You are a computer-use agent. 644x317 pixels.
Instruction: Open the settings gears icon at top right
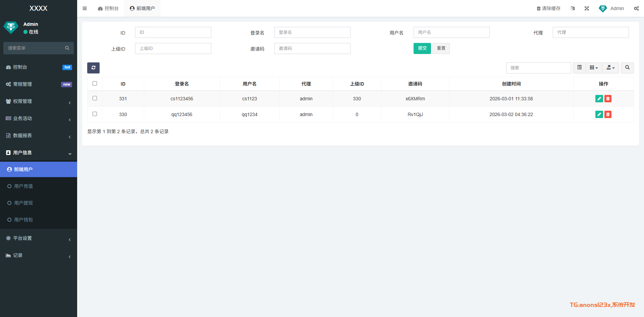click(x=636, y=8)
